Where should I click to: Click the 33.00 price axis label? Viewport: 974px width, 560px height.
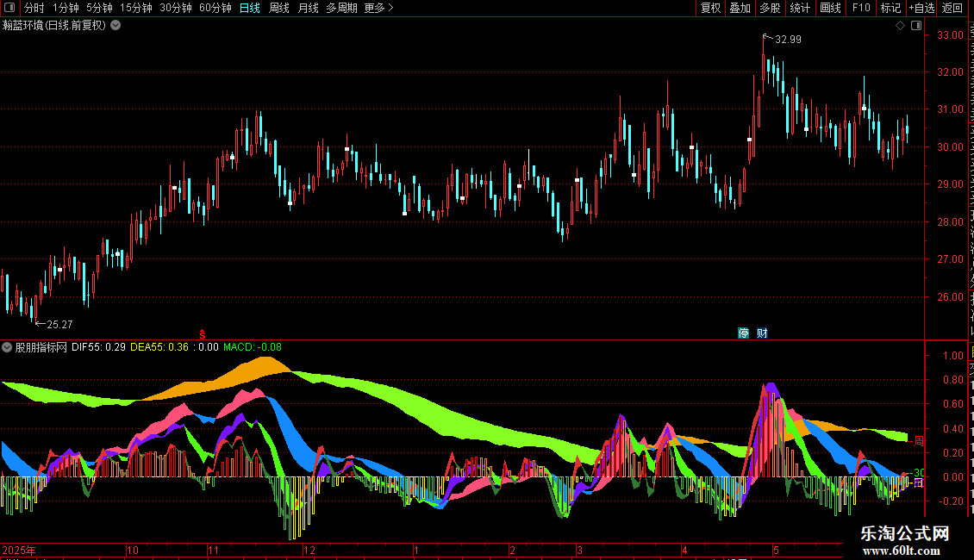951,35
